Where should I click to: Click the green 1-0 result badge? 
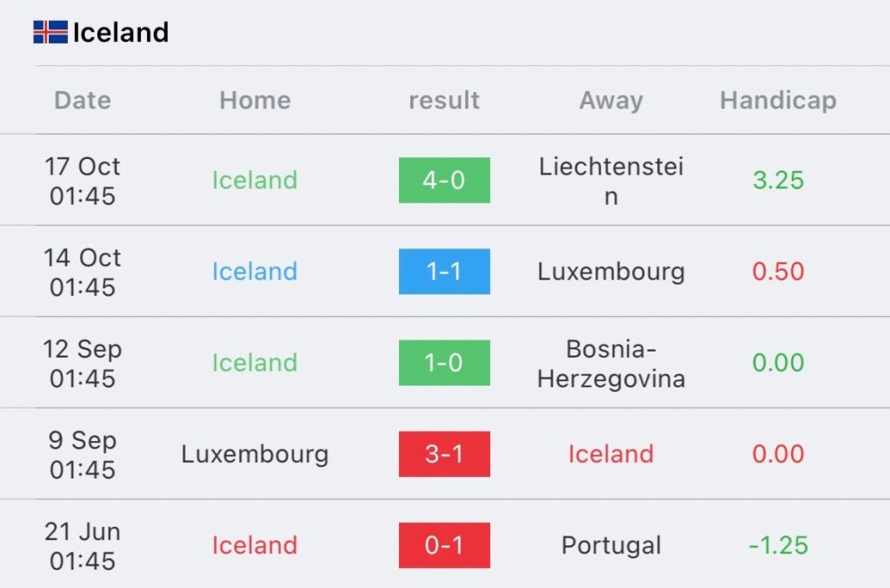pos(444,363)
